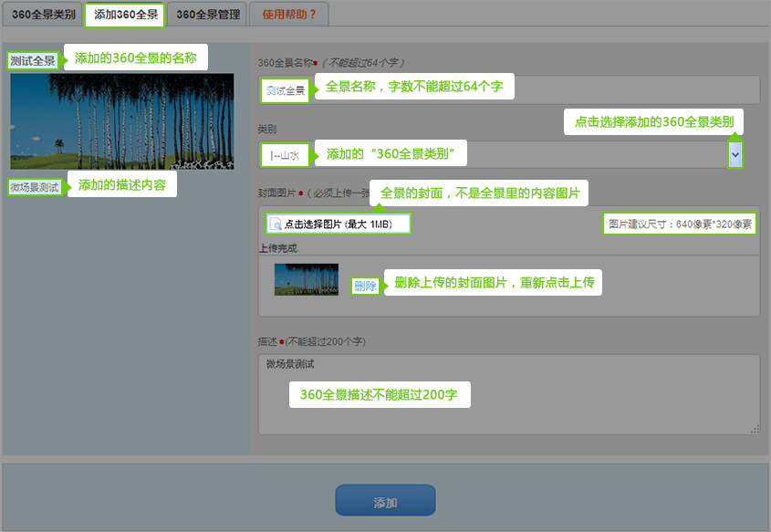Click the 微场景测试 preview description
771x532 pixels.
coord(35,187)
